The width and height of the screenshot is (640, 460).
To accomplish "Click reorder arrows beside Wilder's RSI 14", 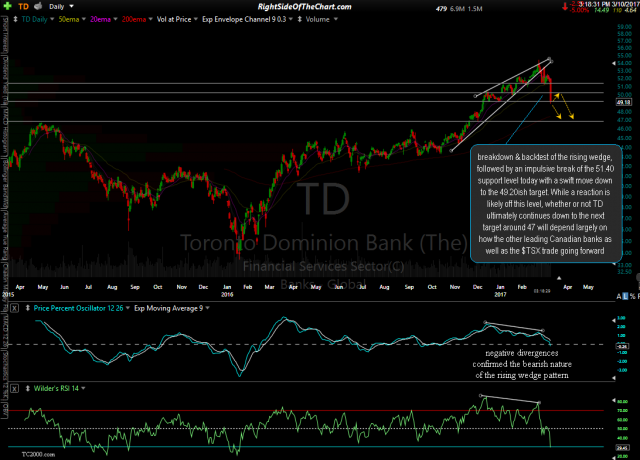I will coord(28,388).
